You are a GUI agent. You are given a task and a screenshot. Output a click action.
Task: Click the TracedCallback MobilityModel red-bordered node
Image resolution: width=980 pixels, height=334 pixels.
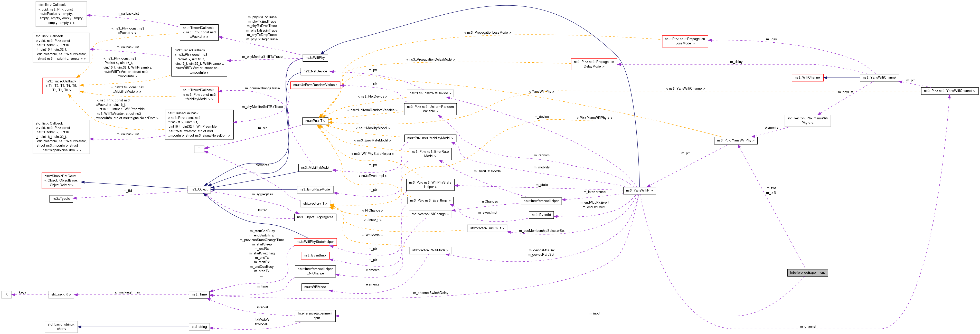click(199, 95)
